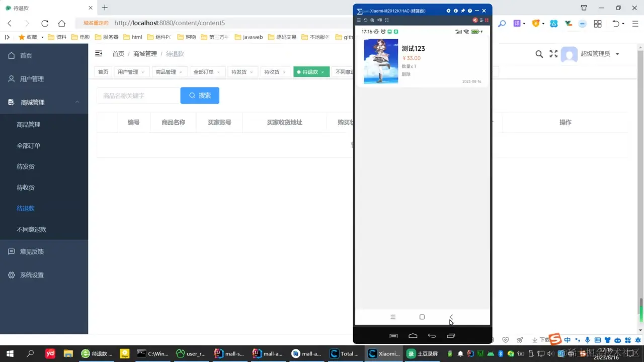Open 不同意退款 in the sidebar submenu
The height and width of the screenshot is (362, 644).
(x=44, y=229)
